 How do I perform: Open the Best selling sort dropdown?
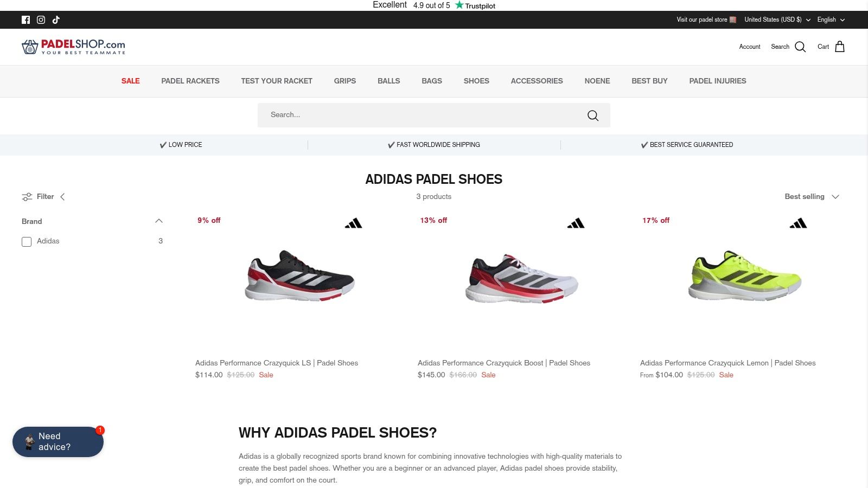(x=812, y=197)
